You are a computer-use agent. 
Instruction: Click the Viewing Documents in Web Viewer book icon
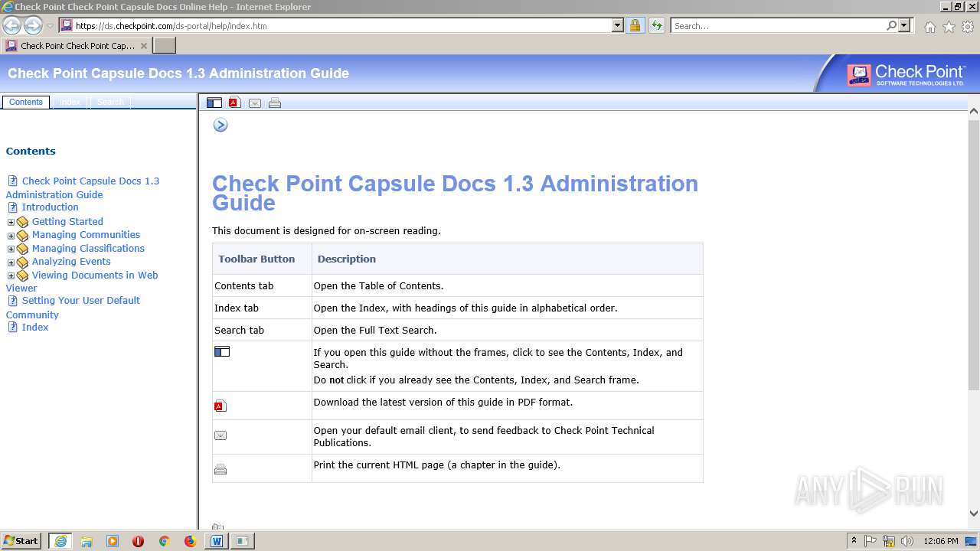click(x=22, y=275)
